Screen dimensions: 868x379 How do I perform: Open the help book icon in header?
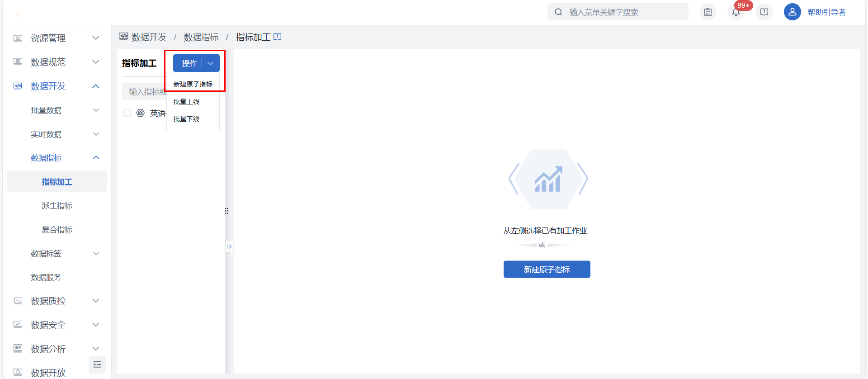pos(764,12)
